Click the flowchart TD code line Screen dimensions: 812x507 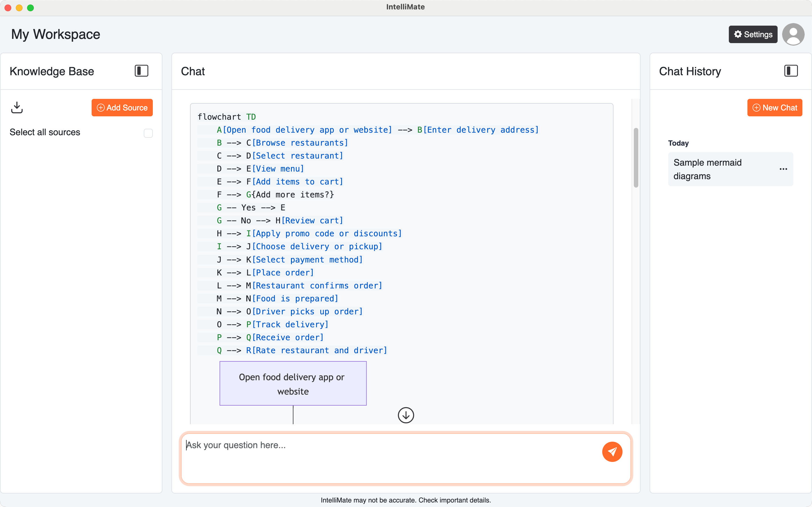226,117
